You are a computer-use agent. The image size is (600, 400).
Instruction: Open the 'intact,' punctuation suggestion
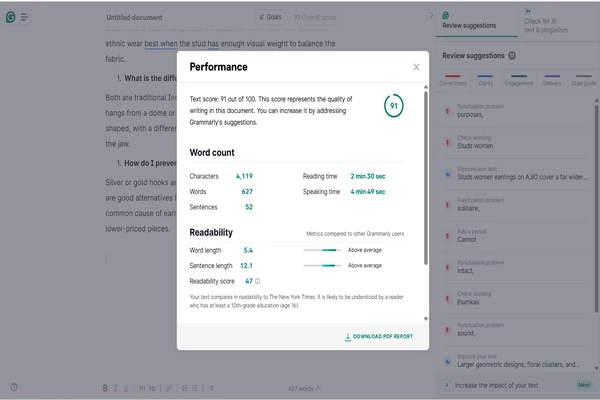[515, 267]
